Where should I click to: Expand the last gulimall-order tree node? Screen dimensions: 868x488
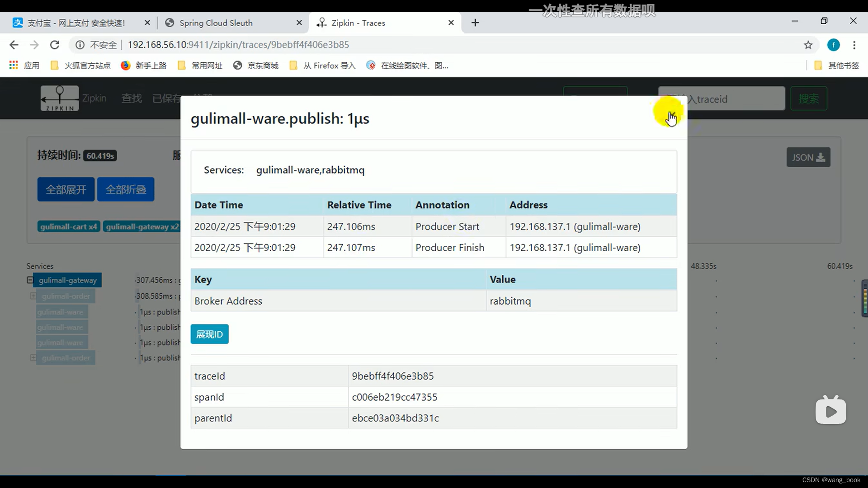(33, 357)
